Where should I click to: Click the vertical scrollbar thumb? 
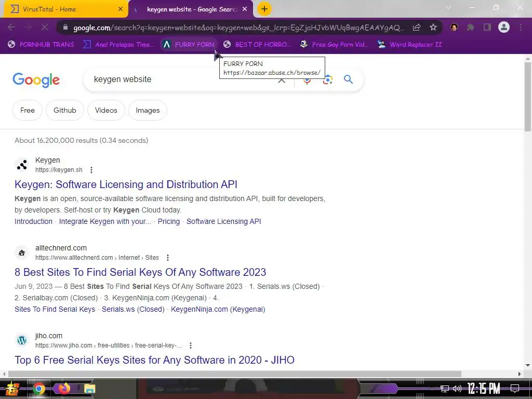pyautogui.click(x=528, y=97)
